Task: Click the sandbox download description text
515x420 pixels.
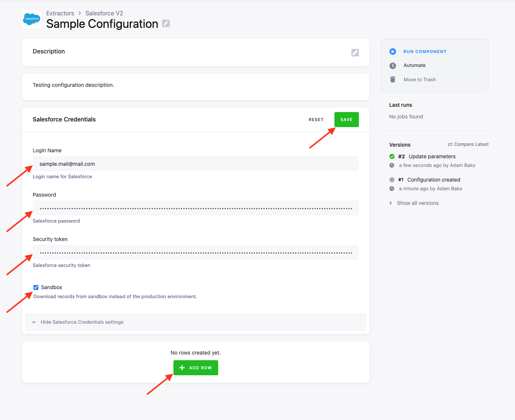Action: pyautogui.click(x=115, y=296)
